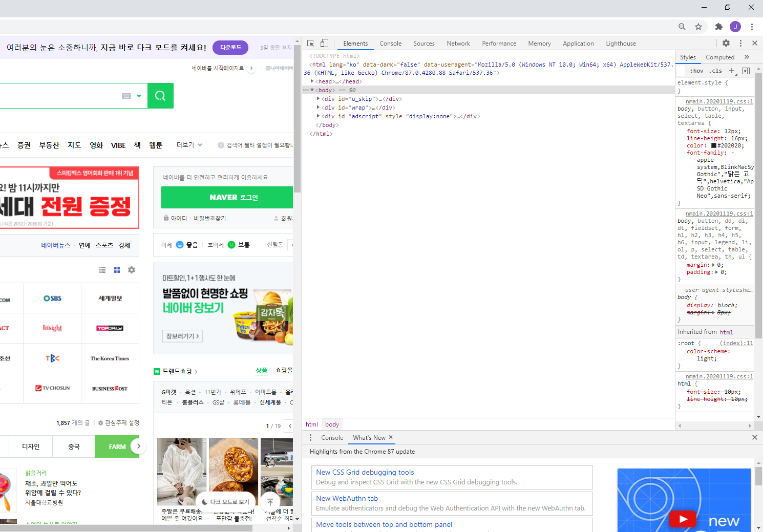The width and height of the screenshot is (763, 532).
Task: Select the FARM topic tab
Action: click(x=117, y=446)
